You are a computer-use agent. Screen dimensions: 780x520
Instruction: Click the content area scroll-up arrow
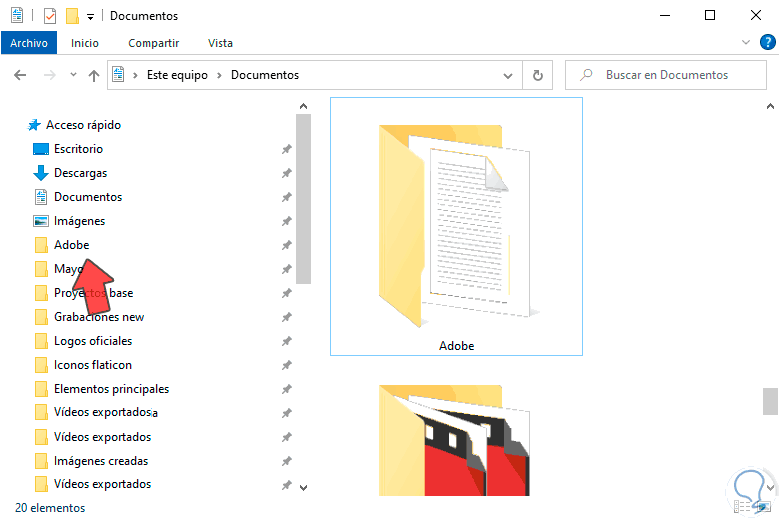[770, 106]
